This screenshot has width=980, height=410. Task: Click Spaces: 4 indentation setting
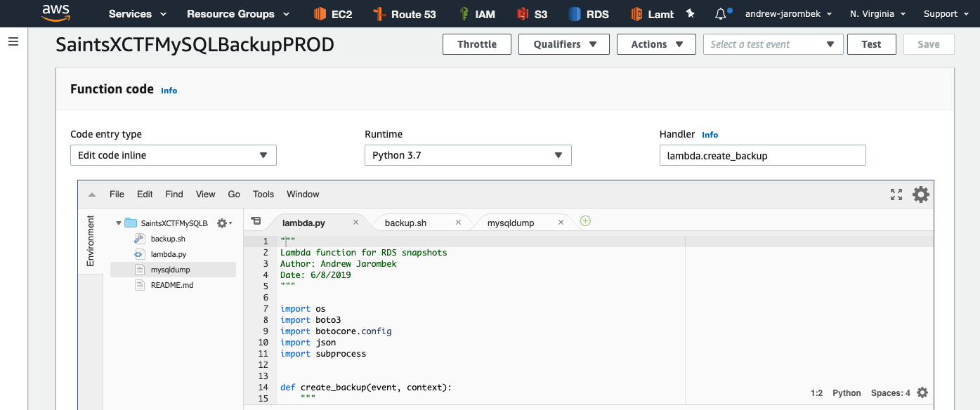891,393
